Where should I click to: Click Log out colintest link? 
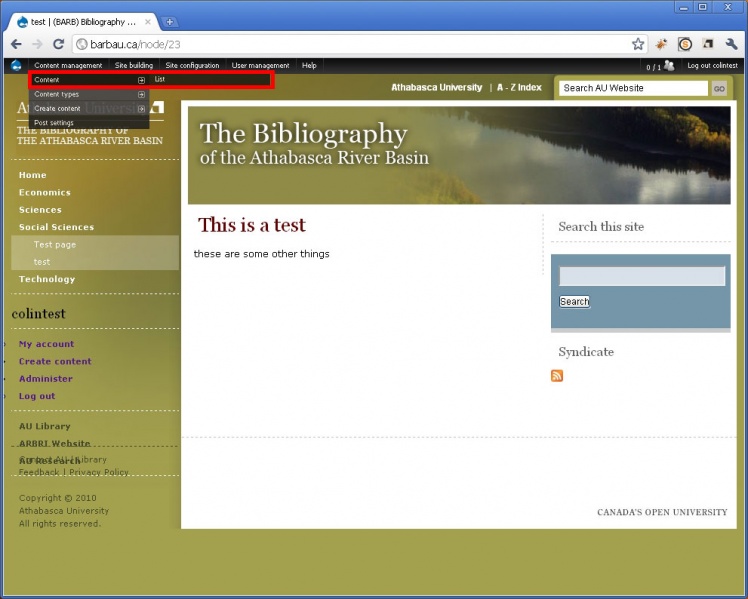712,65
